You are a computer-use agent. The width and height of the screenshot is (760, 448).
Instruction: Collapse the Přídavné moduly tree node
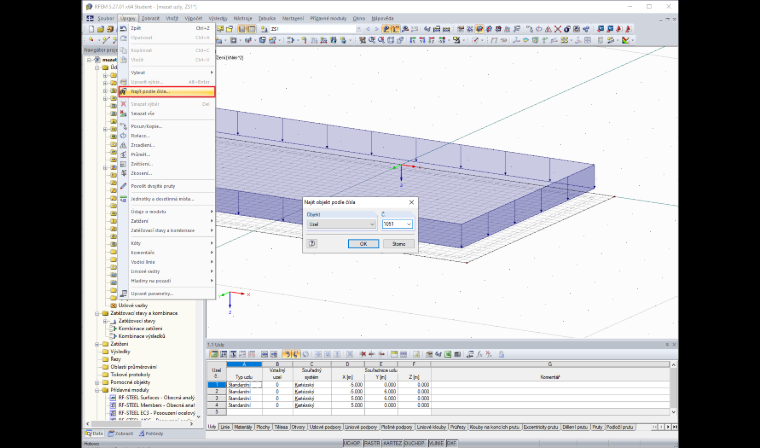pyautogui.click(x=97, y=390)
